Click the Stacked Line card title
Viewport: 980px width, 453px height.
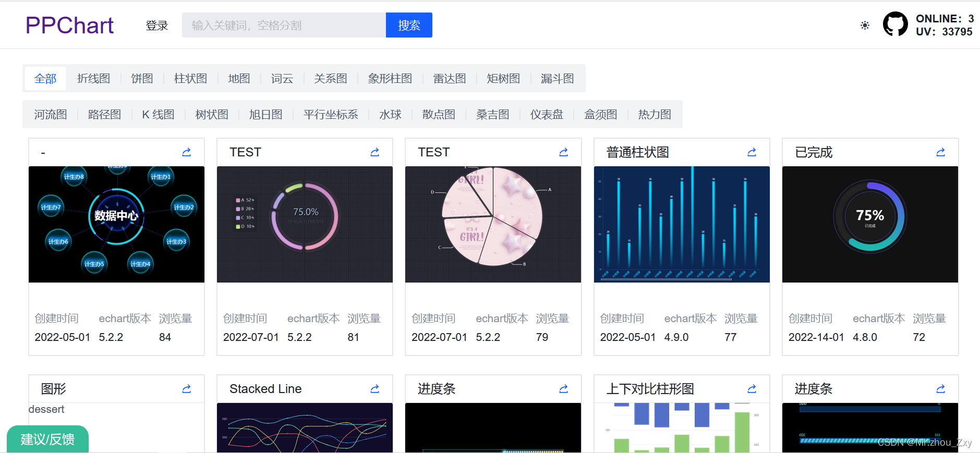click(265, 389)
